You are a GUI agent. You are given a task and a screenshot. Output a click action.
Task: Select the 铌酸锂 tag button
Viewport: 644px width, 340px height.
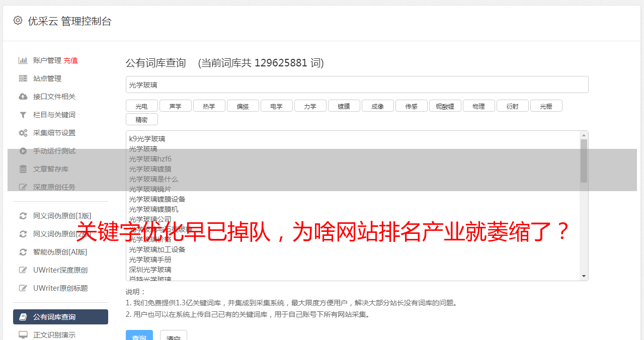click(x=445, y=106)
